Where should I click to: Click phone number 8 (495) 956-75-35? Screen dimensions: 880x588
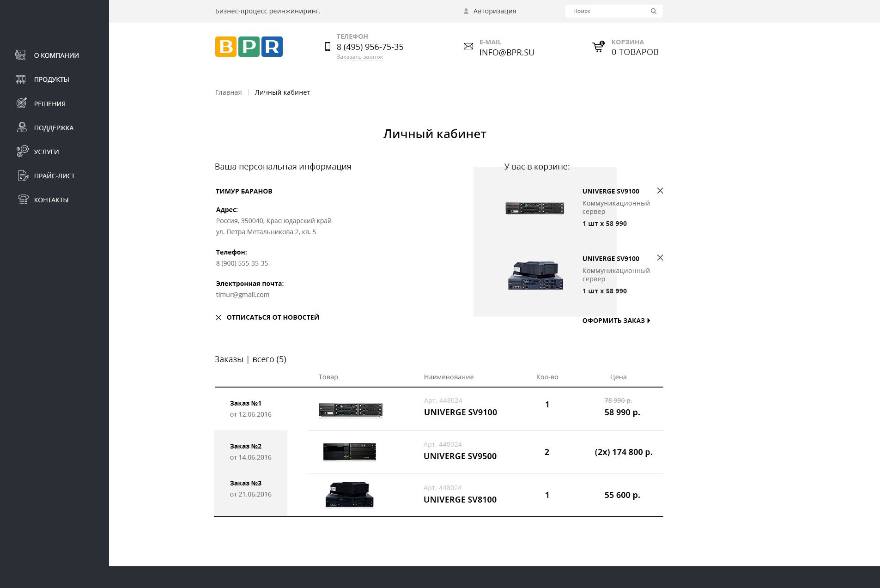370,47
